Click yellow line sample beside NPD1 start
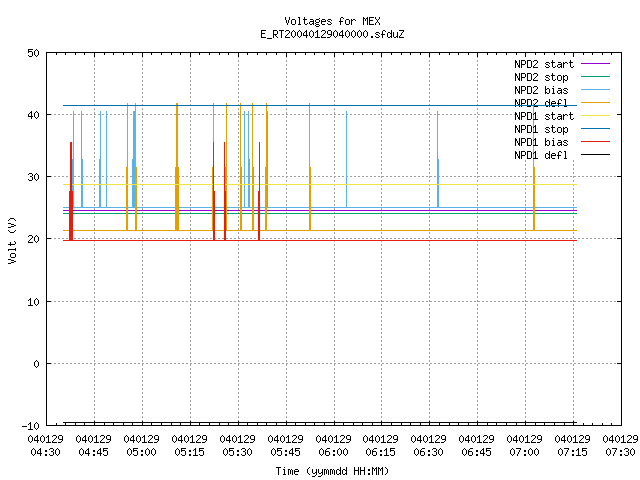640x480 pixels. click(x=595, y=116)
